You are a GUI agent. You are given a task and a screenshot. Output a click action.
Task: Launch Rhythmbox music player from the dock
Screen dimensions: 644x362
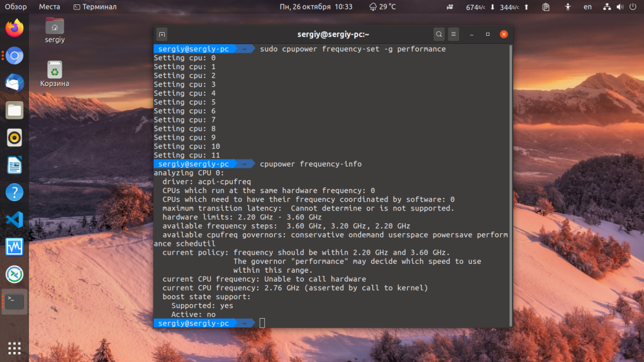(14, 138)
